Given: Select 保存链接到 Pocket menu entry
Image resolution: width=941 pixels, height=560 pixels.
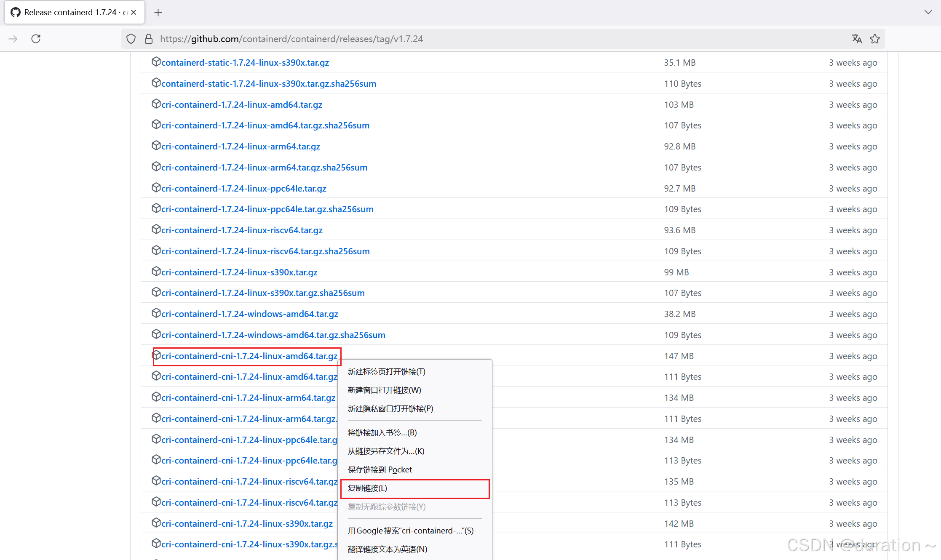Looking at the screenshot, I should pyautogui.click(x=415, y=470).
